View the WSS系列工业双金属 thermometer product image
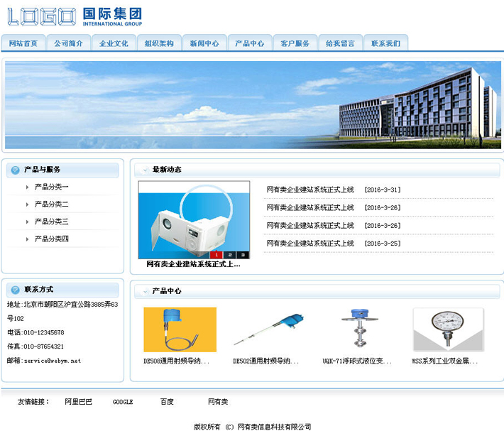The image size is (504, 431). click(448, 329)
